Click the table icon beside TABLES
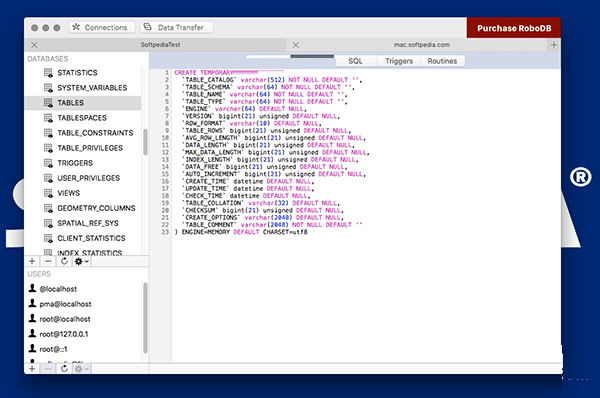Screen dimensions: 600x398 48,103
